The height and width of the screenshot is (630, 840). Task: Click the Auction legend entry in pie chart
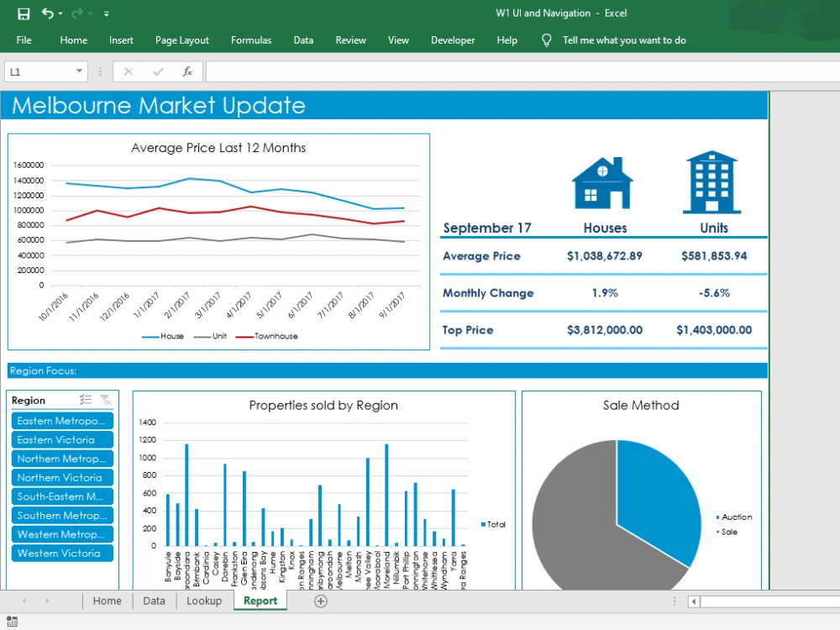[x=734, y=517]
